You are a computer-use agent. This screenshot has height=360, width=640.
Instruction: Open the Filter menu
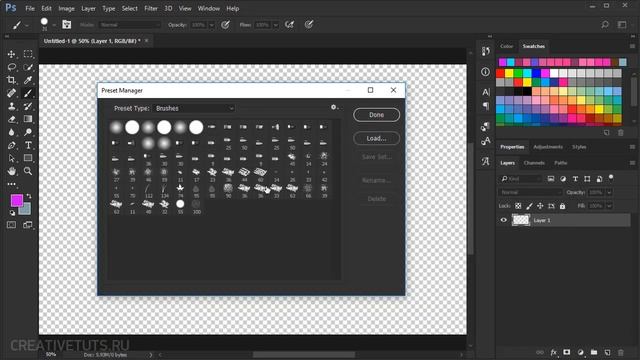click(x=151, y=8)
